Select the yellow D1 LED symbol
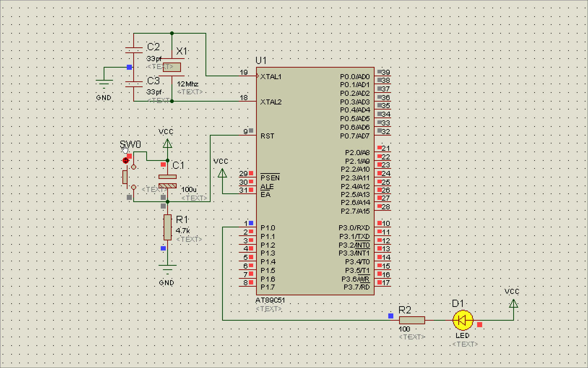 tap(463, 320)
